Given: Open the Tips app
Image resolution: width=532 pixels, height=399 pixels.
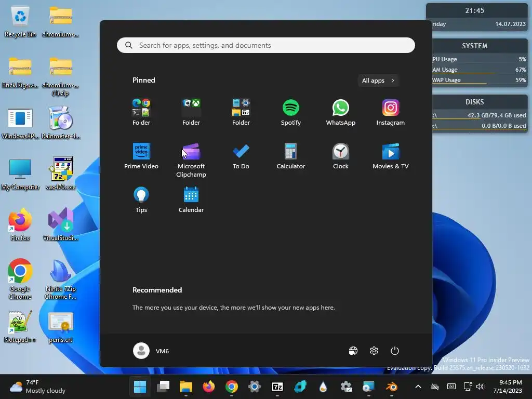Looking at the screenshot, I should (141, 200).
